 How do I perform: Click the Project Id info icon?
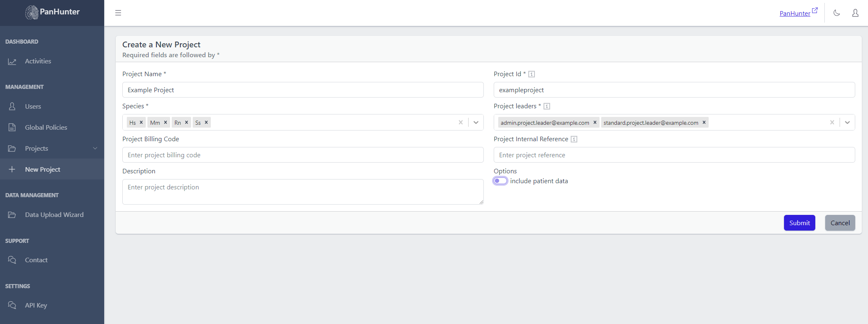[x=532, y=74]
